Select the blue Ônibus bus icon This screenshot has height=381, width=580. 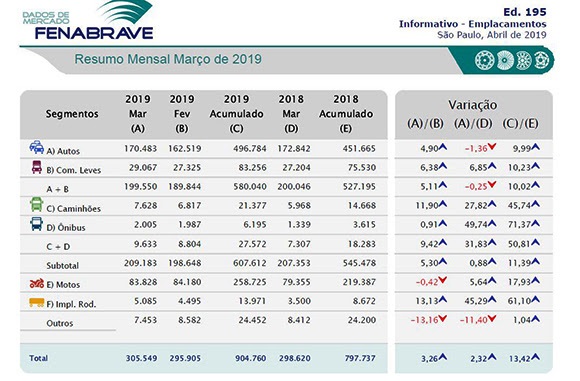(x=37, y=224)
